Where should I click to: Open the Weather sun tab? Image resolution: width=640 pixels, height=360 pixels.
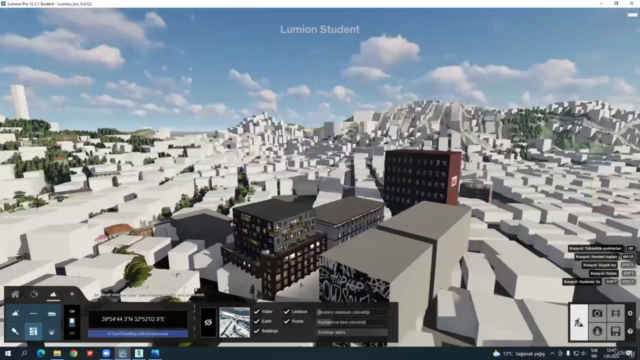[72, 294]
